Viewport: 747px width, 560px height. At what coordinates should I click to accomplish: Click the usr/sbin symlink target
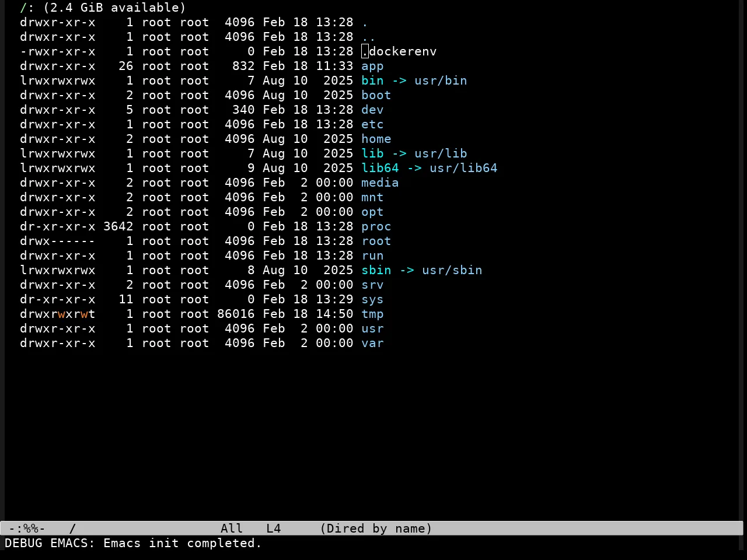[452, 270]
